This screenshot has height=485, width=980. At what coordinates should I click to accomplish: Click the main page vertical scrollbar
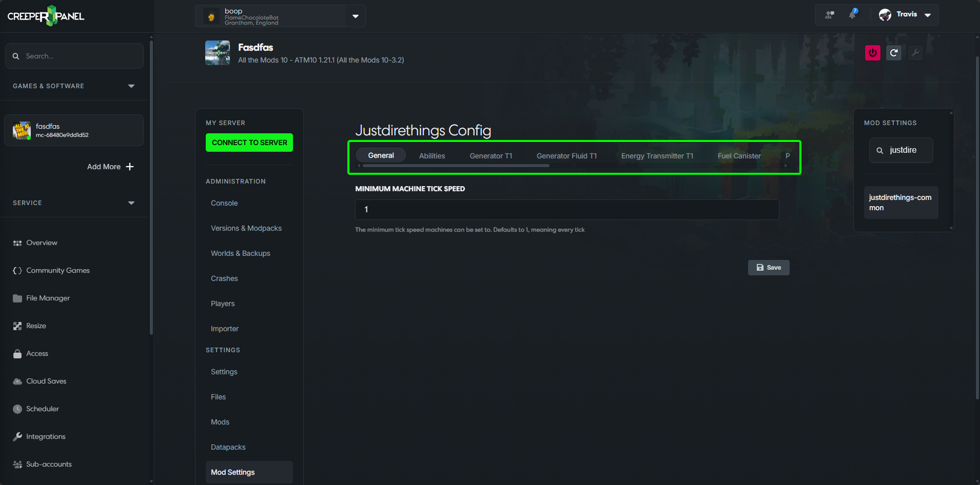tap(977, 228)
